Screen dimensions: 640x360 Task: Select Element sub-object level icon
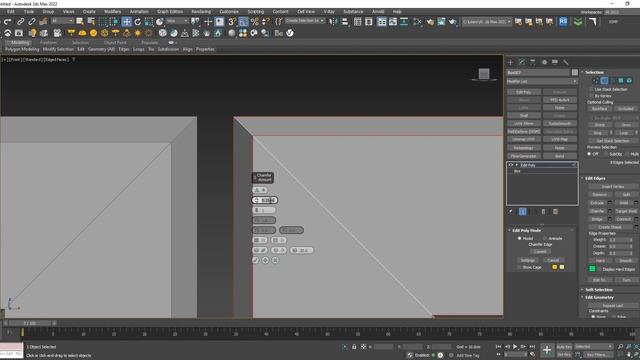pyautogui.click(x=629, y=80)
